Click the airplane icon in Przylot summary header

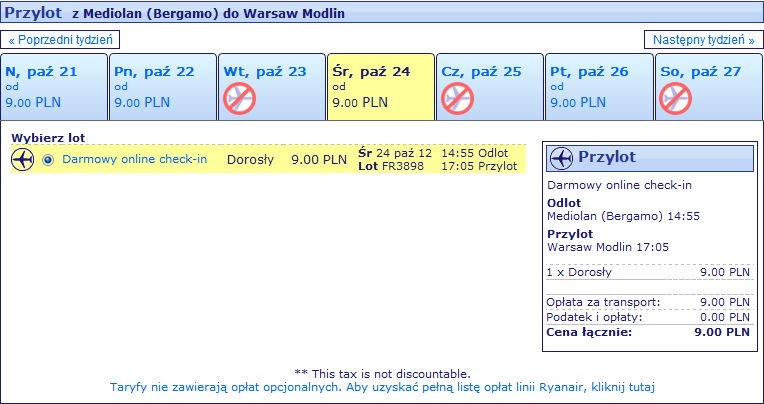[561, 158]
